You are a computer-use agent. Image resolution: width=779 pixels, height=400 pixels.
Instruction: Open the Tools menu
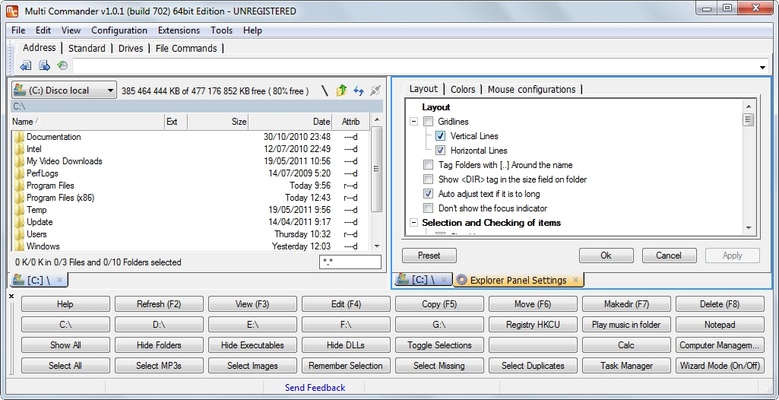[x=222, y=30]
